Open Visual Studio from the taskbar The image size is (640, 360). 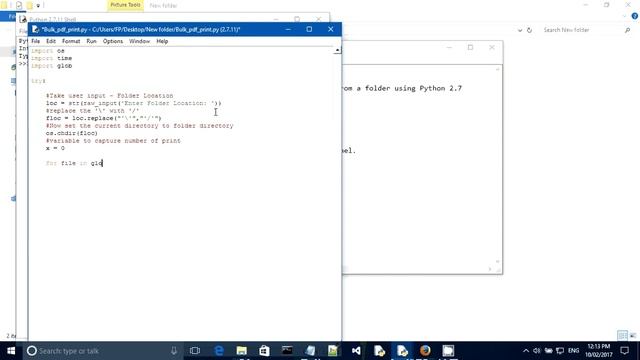coord(356,351)
